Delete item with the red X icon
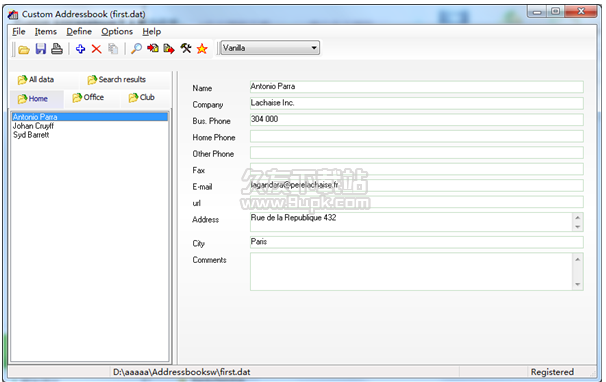 (97, 49)
